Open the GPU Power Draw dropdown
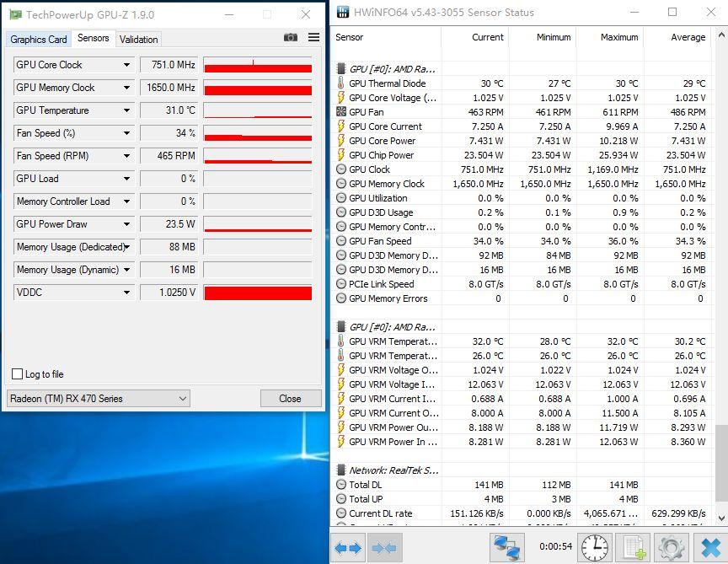The height and width of the screenshot is (564, 728). [126, 224]
